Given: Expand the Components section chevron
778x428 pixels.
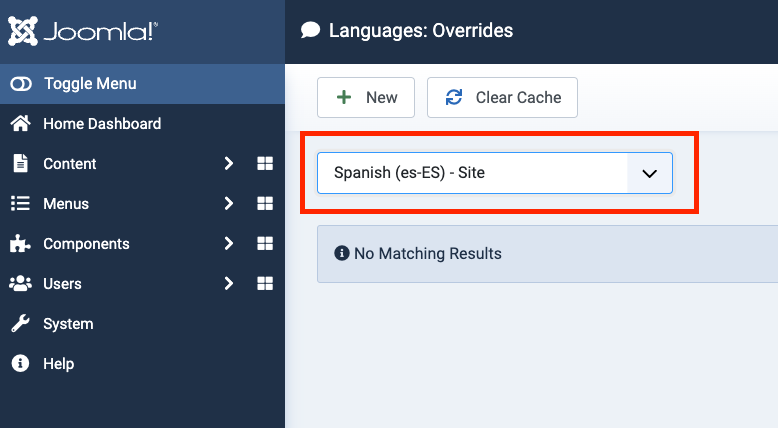Looking at the screenshot, I should pyautogui.click(x=229, y=244).
